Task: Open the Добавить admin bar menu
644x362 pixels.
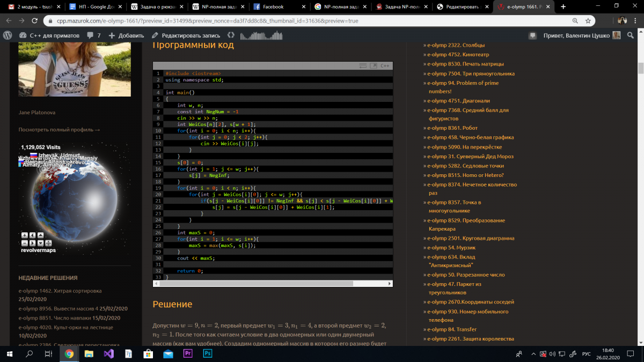Action: click(126, 35)
